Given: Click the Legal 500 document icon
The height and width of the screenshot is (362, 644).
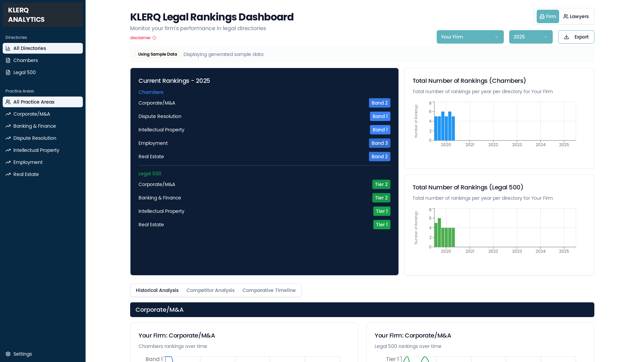Looking at the screenshot, I should click(x=8, y=72).
